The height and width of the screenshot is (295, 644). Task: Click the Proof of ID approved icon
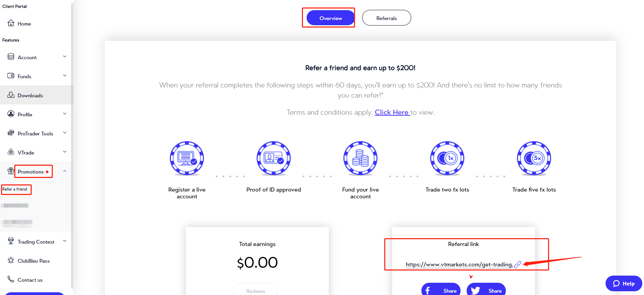[274, 158]
